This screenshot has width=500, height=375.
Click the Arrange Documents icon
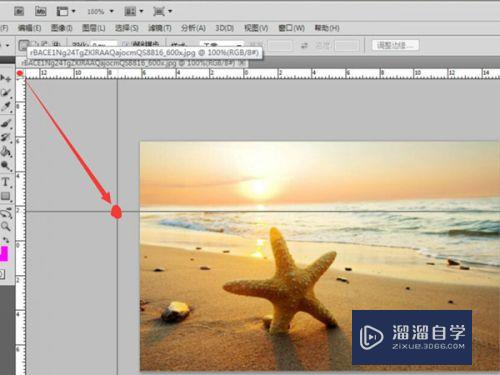[x=129, y=11]
